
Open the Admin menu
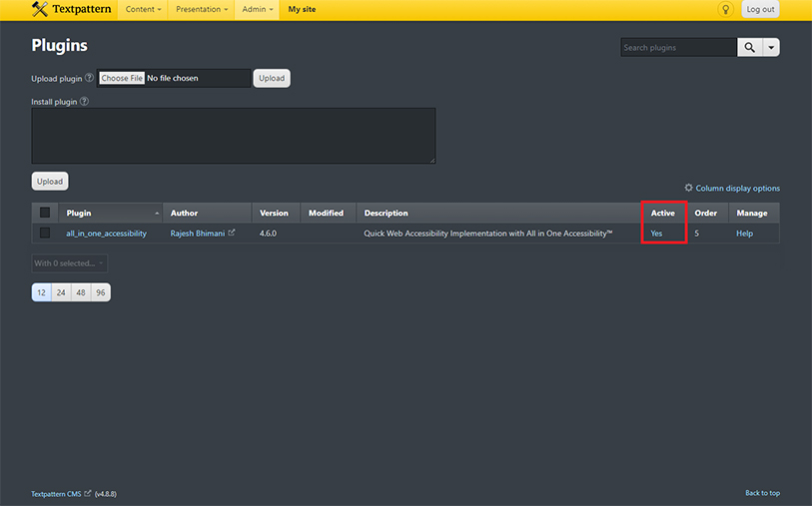click(257, 9)
